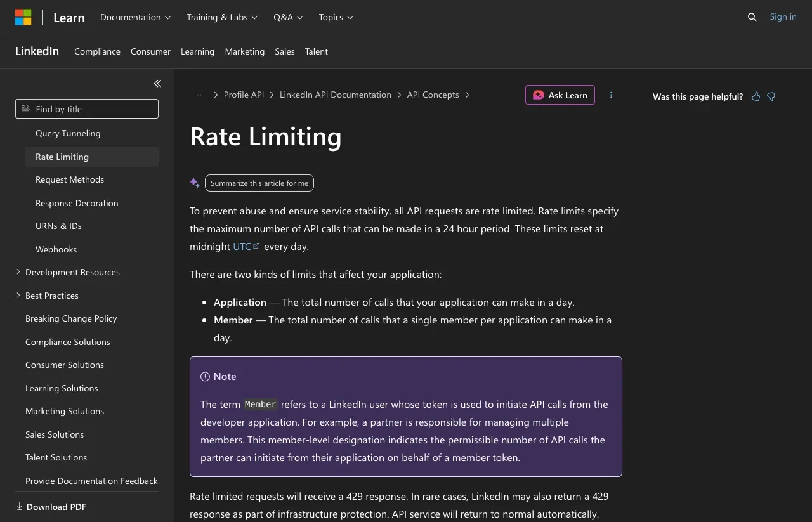Viewport: 812px width, 522px height.
Task: Go to the Learning tab
Action: click(x=197, y=51)
